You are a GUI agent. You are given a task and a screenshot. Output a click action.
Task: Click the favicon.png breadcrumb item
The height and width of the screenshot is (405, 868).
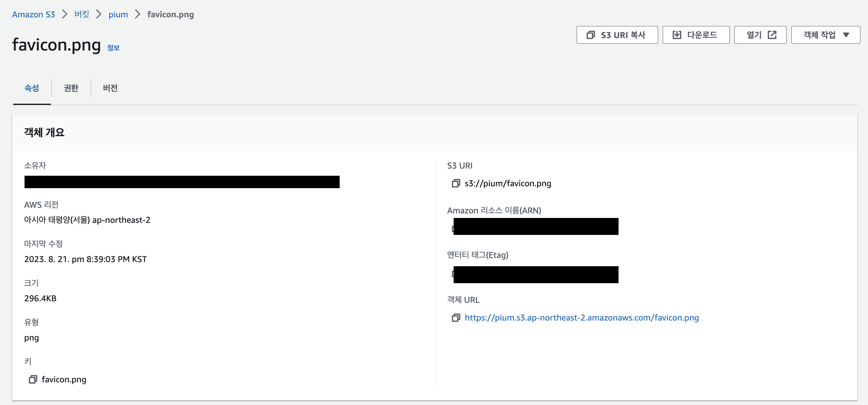(171, 14)
